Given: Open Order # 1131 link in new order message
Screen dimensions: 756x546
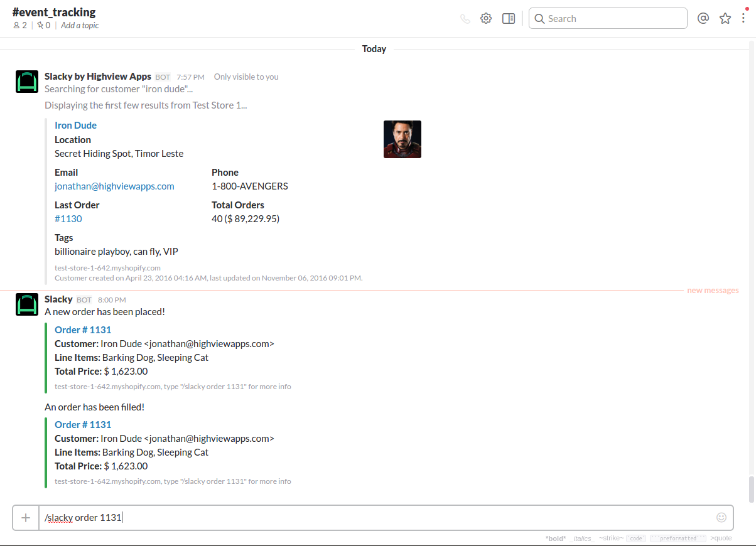Looking at the screenshot, I should pyautogui.click(x=83, y=330).
